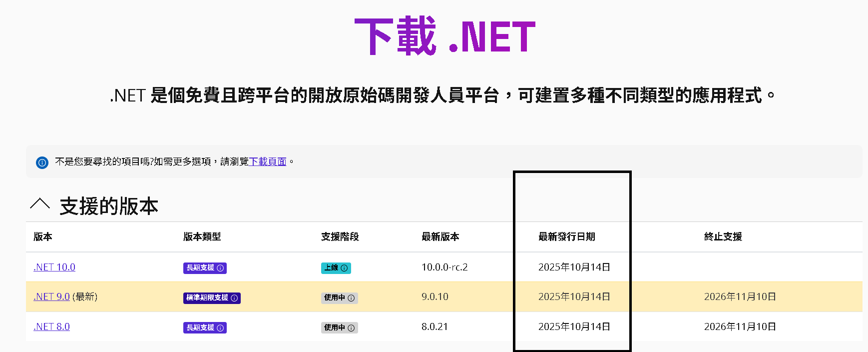Click info icon on .NET 8.0 使用中 badge

pos(351,328)
